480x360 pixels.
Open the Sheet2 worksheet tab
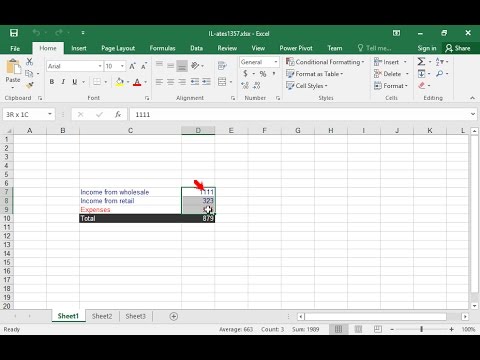click(x=102, y=316)
